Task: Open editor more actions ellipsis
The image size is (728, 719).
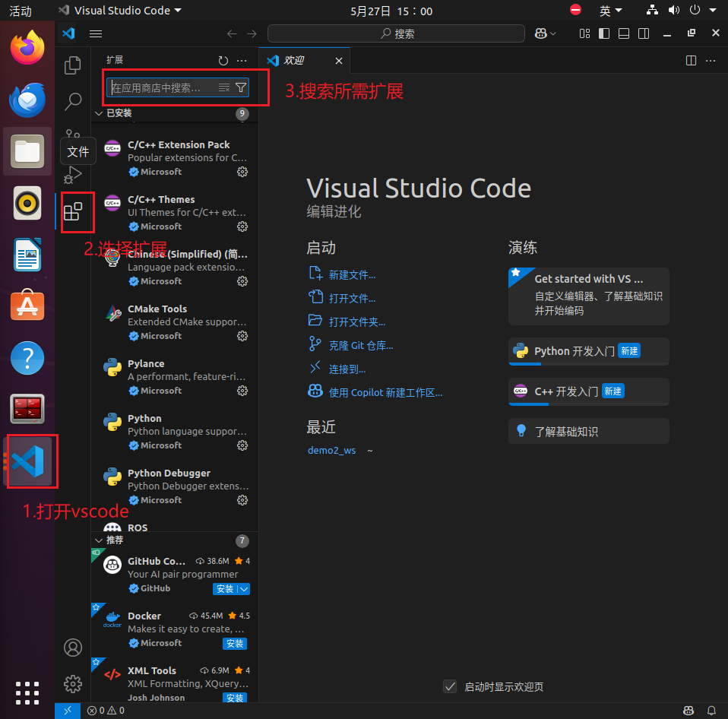Action: pos(711,60)
